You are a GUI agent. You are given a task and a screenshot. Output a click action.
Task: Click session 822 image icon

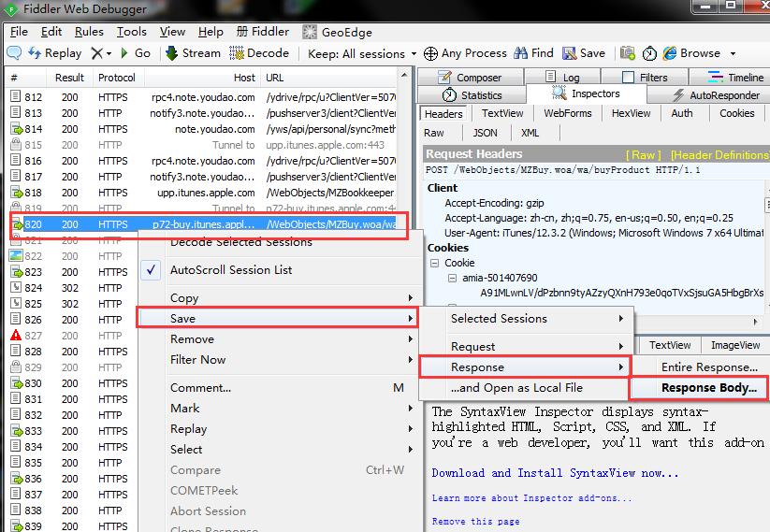coord(16,255)
